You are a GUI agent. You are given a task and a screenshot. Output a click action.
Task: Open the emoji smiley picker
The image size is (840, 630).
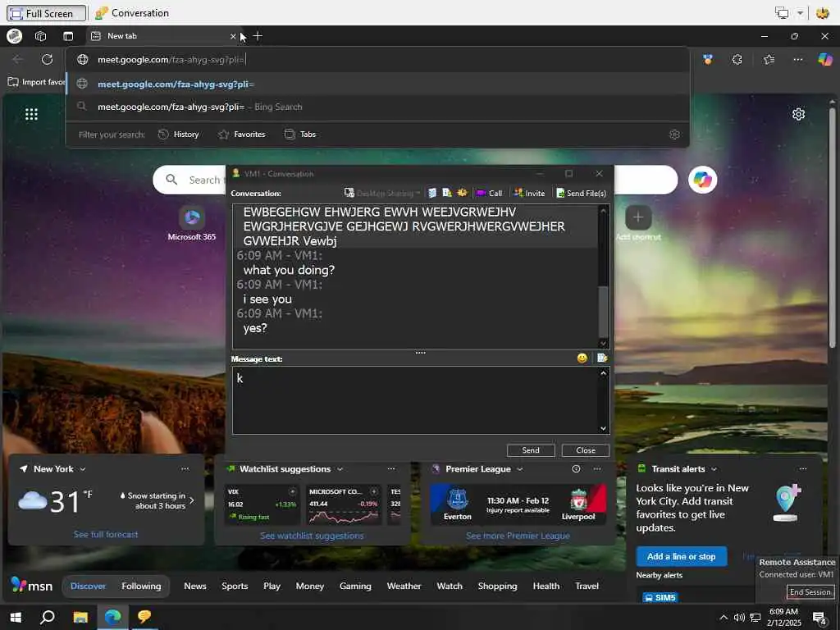tap(582, 358)
